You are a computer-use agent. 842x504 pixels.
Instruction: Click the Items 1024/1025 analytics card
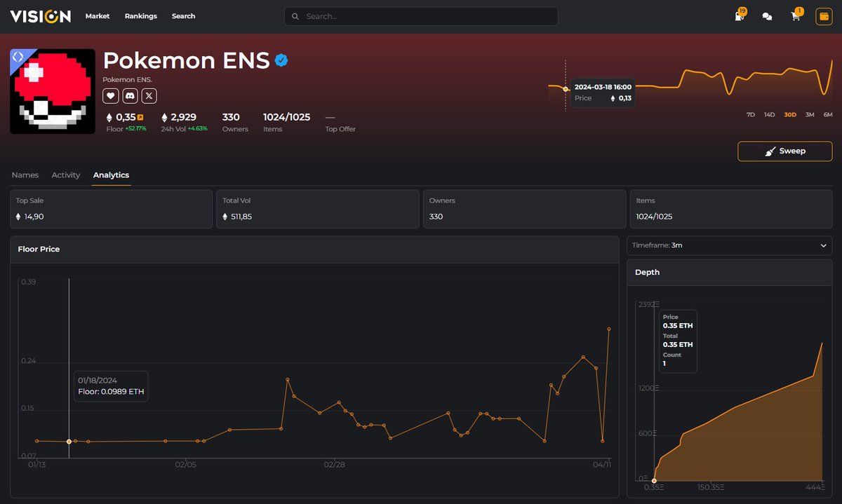pyautogui.click(x=731, y=209)
